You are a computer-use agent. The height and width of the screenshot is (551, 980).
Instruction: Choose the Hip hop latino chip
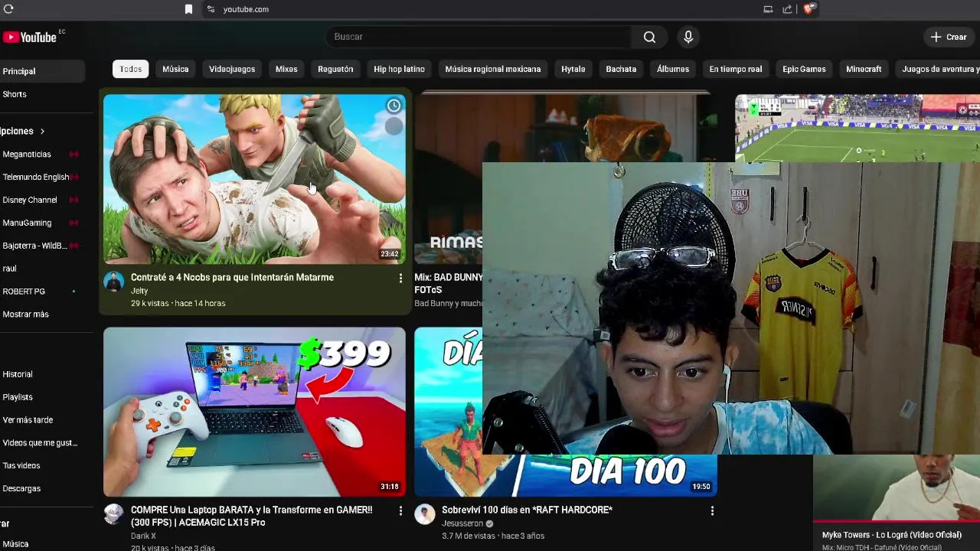pyautogui.click(x=399, y=69)
